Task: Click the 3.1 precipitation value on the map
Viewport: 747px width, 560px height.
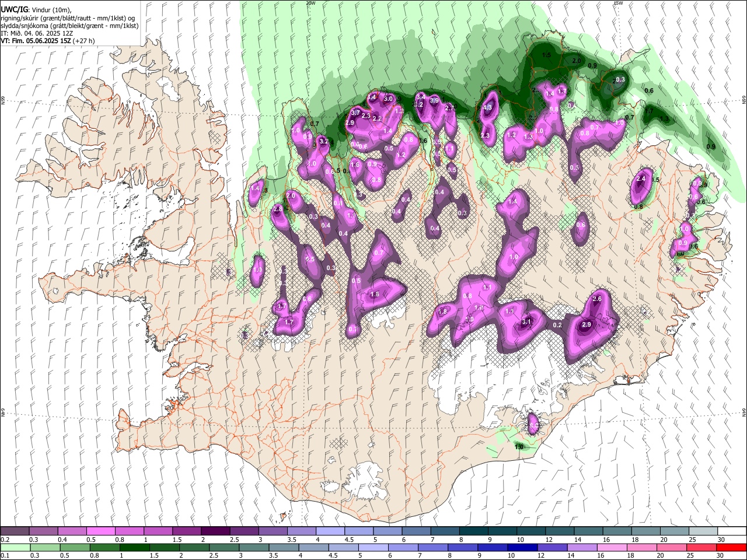Action: (x=527, y=321)
